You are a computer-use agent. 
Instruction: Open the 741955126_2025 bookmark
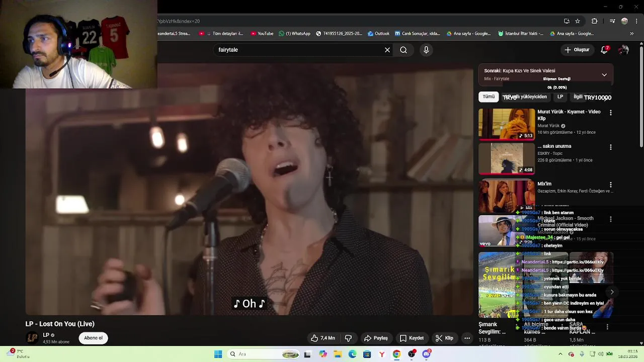pos(339,34)
